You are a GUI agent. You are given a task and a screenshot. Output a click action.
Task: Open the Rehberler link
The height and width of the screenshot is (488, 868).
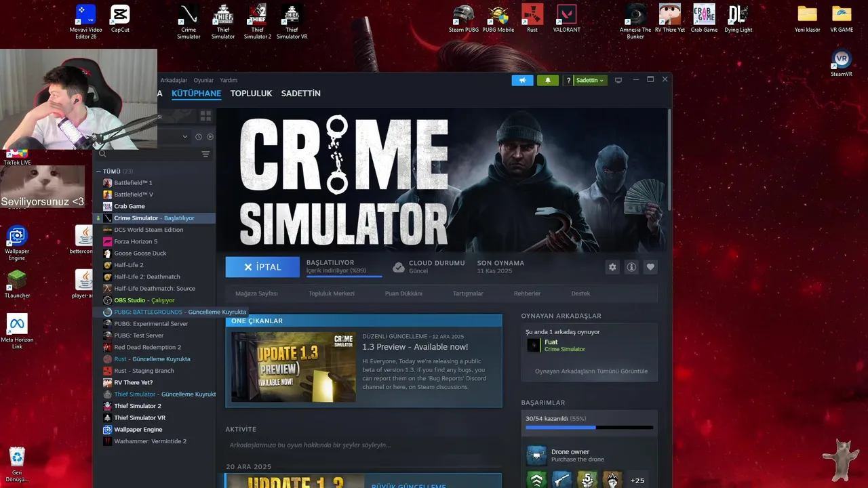[527, 293]
